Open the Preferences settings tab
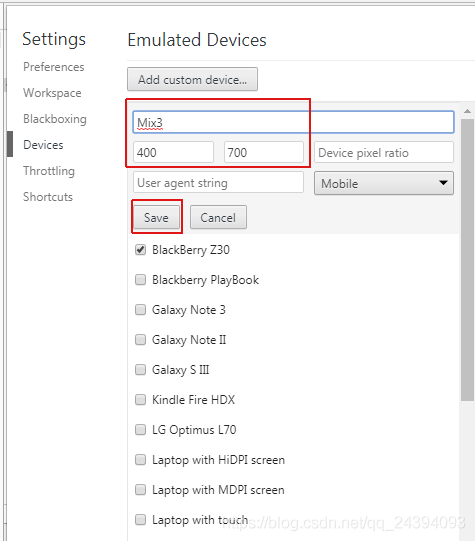The height and width of the screenshot is (541, 475). click(53, 67)
